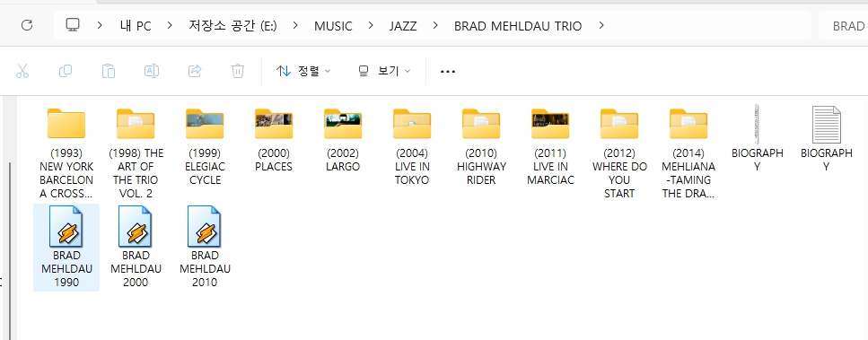The height and width of the screenshot is (340, 868).
Task: Select the BRAD MEHLDAU 2000 playlist icon
Action: tap(136, 226)
